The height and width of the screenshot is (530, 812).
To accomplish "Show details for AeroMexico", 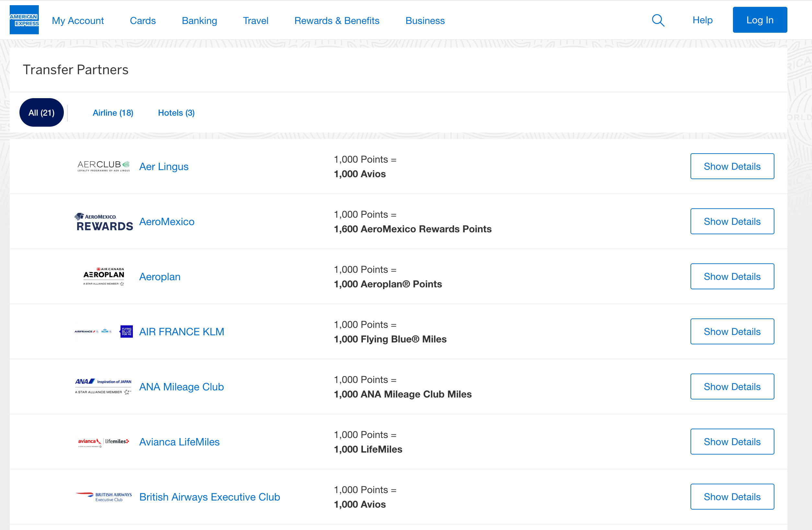I will coord(732,221).
